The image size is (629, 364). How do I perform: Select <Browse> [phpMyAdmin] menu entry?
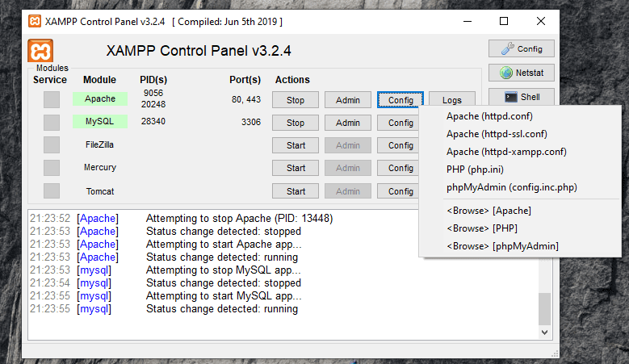pos(520,245)
